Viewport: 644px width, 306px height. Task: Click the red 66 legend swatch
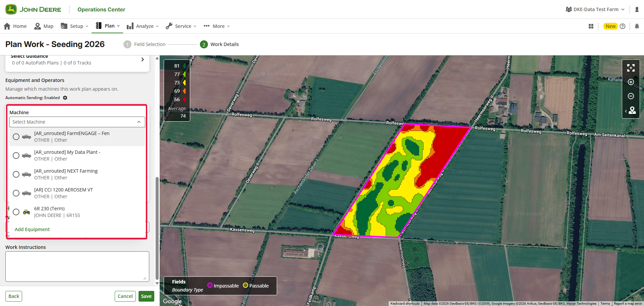pos(184,99)
